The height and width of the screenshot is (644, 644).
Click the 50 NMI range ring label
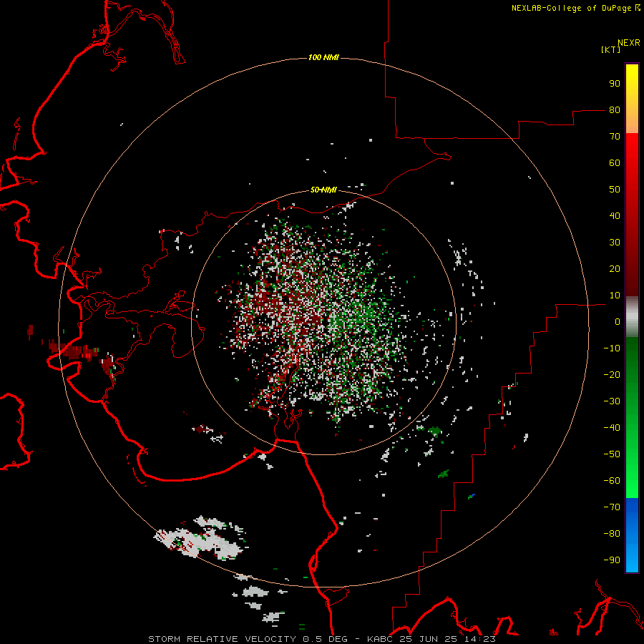[323, 190]
